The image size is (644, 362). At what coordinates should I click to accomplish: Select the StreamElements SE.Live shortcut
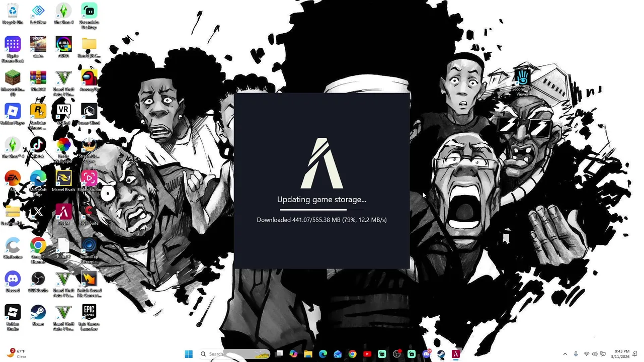click(89, 150)
